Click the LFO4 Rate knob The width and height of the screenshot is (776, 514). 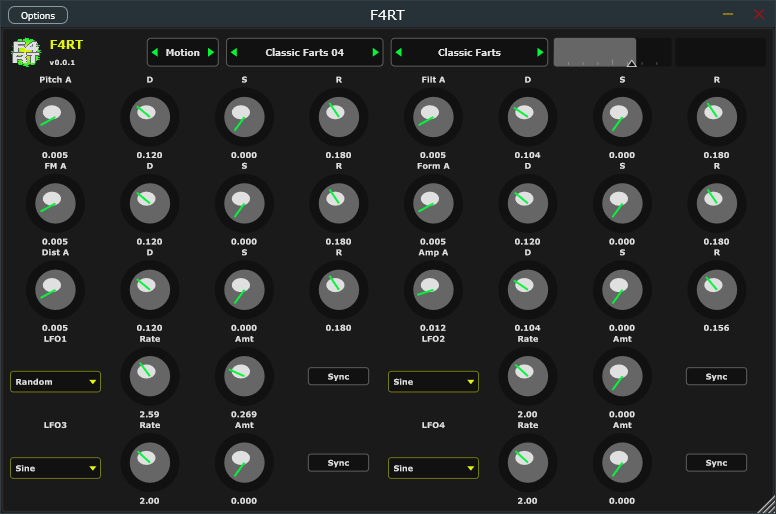[528, 463]
